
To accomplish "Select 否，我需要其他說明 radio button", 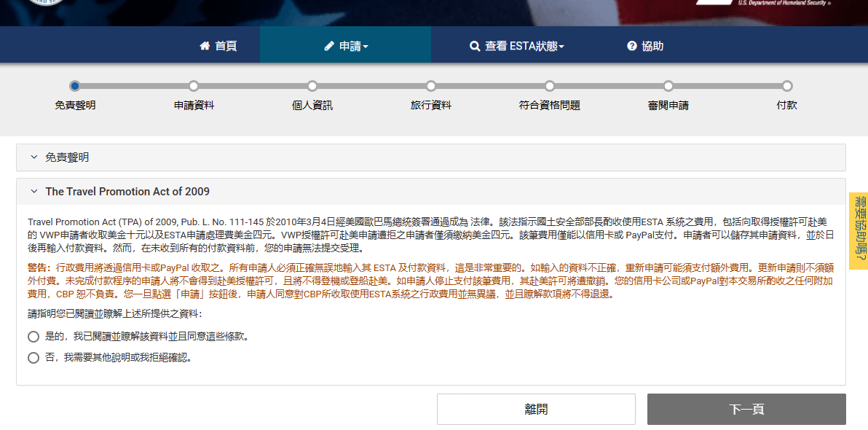I will tap(33, 358).
